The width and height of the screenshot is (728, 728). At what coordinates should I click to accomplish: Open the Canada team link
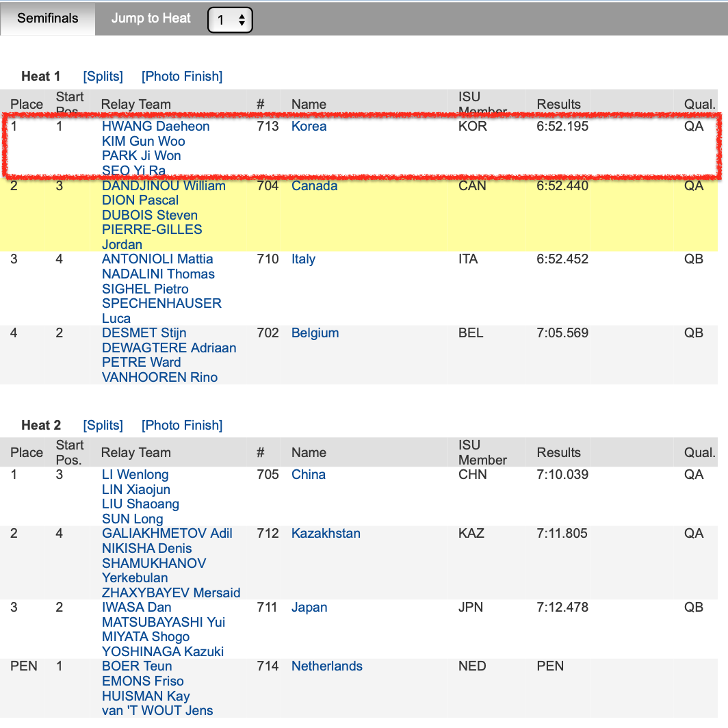314,185
